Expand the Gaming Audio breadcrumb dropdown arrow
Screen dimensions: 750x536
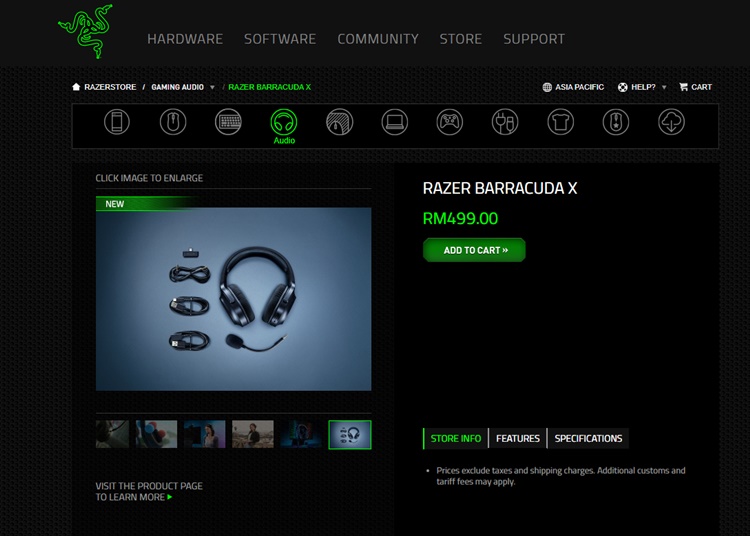[x=212, y=88]
